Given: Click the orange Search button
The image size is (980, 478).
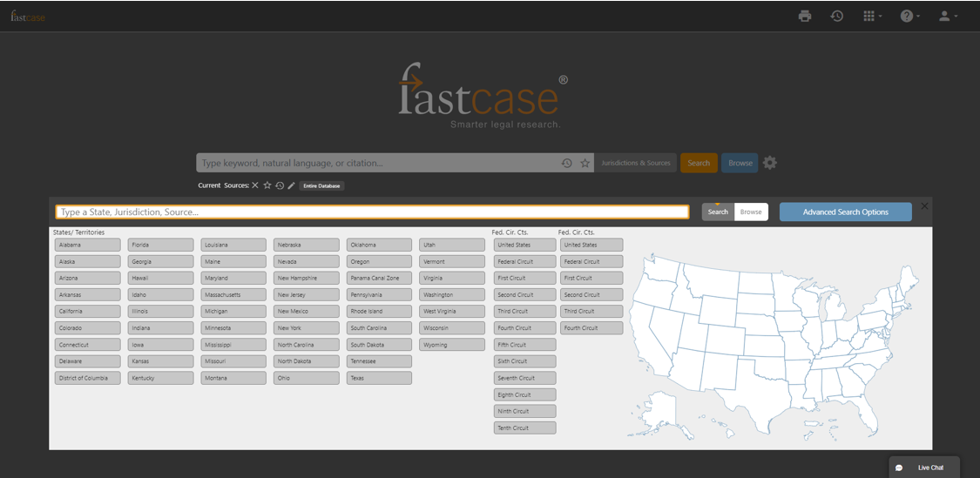Looking at the screenshot, I should 699,163.
